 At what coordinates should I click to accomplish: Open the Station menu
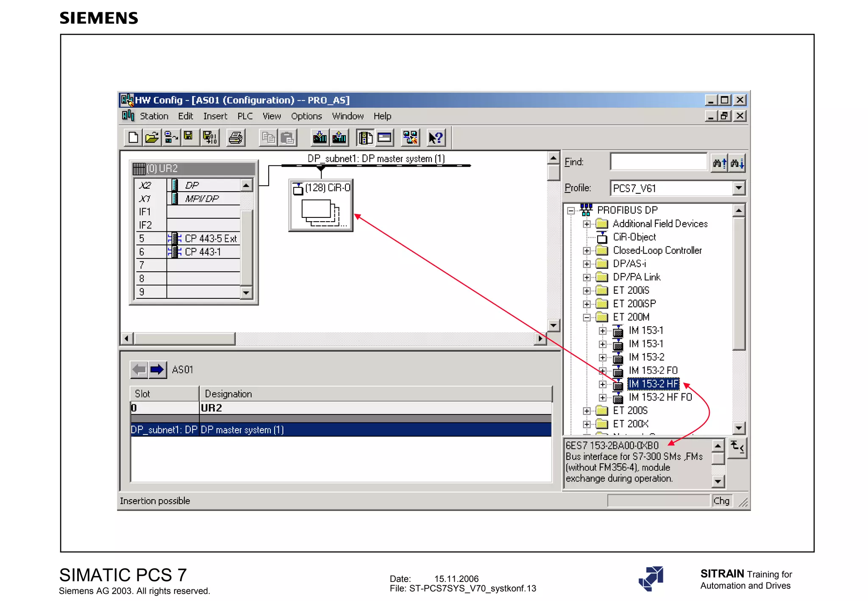coord(154,116)
